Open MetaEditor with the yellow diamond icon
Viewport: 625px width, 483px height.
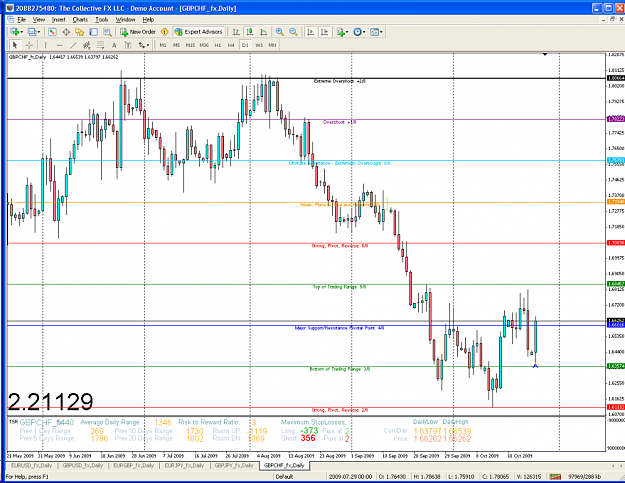[x=165, y=32]
